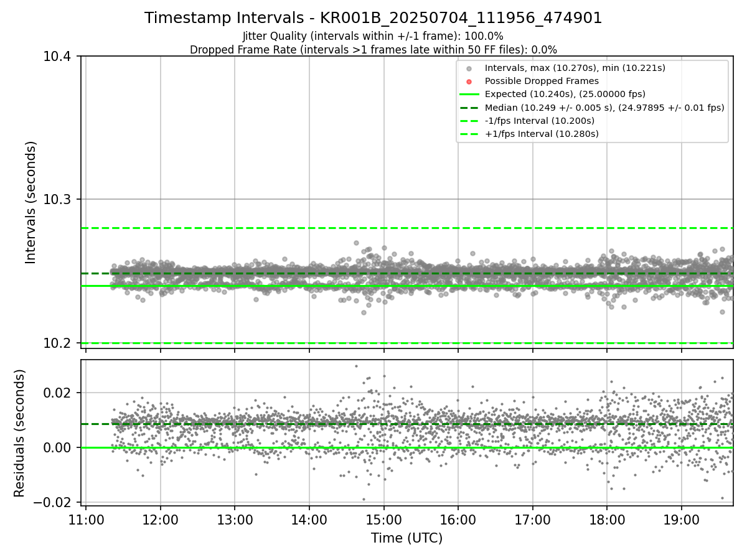
Task: Click the gray Intervals legend marker
Action: tap(469, 68)
